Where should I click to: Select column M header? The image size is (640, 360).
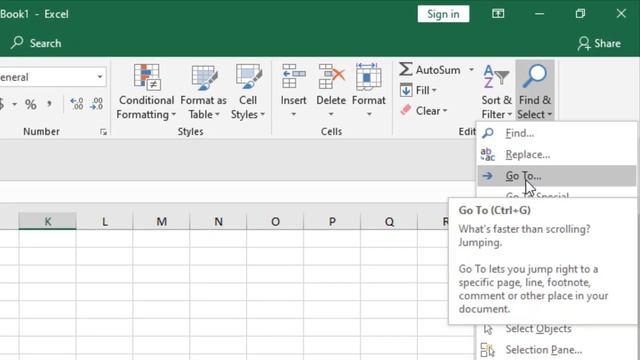(161, 221)
